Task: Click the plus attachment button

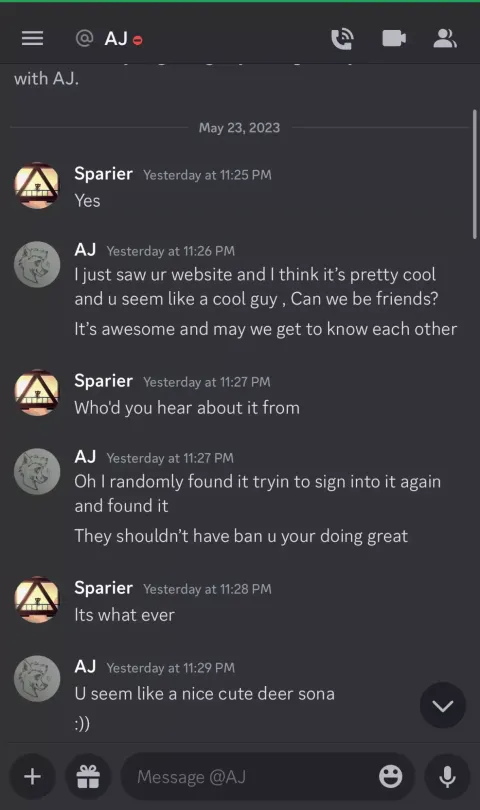Action: coord(33,776)
